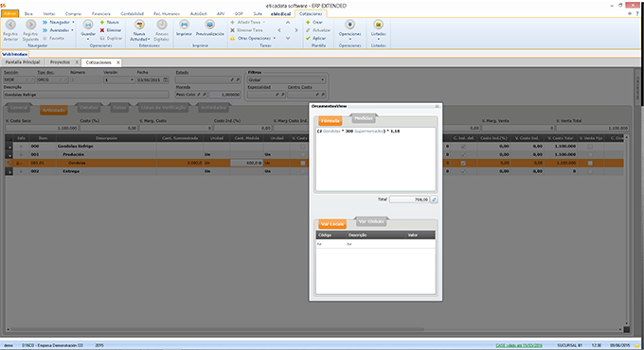Toggle V. Venta Fijo checkbox in Gondolas Refrige row
This screenshot has height=350, width=644.
click(590, 146)
